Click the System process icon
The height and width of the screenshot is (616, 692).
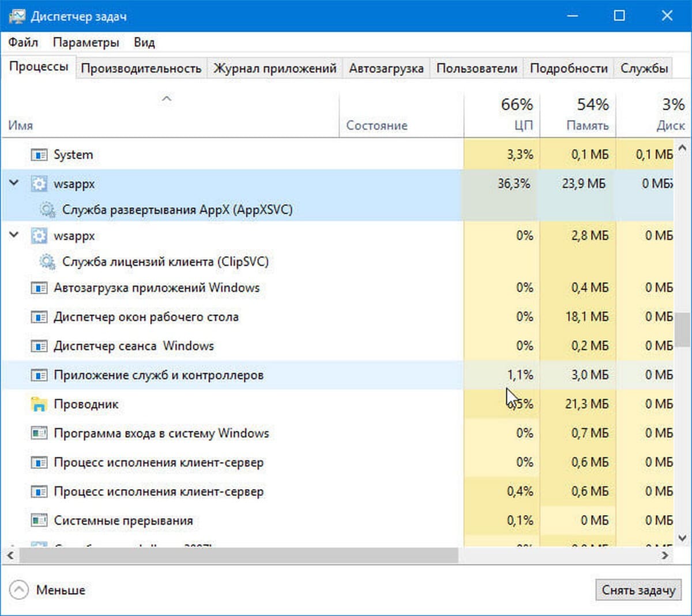(x=39, y=155)
